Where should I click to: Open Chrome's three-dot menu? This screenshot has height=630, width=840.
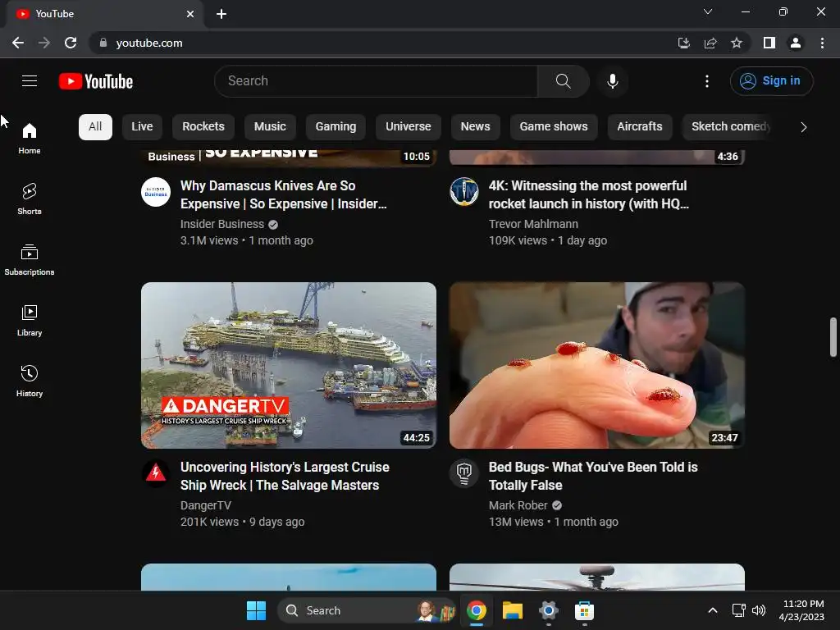822,43
